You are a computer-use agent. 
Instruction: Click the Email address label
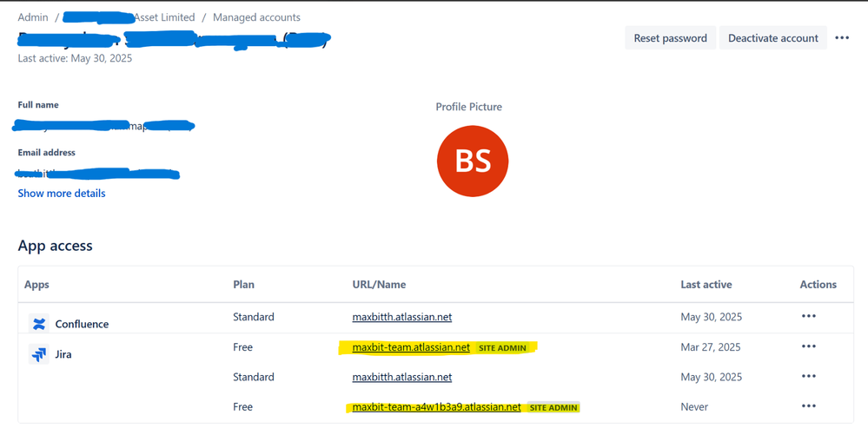tap(47, 152)
